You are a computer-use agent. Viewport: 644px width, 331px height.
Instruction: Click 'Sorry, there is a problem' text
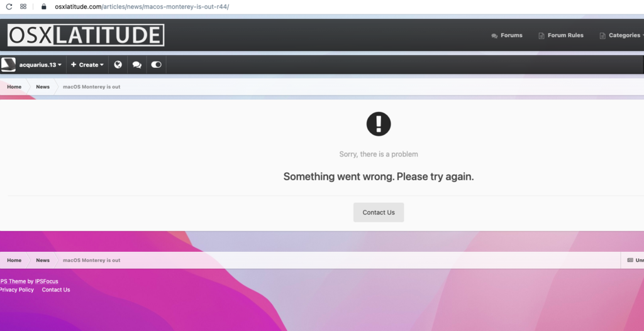[379, 155]
